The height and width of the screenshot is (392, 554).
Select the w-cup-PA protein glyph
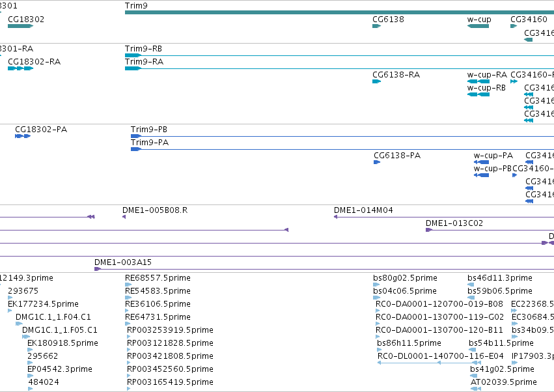coord(481,162)
